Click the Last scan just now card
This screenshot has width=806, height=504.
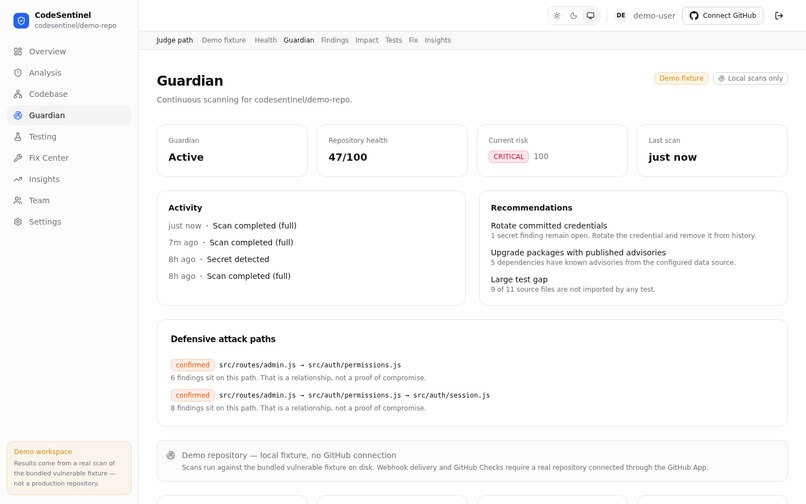click(712, 151)
